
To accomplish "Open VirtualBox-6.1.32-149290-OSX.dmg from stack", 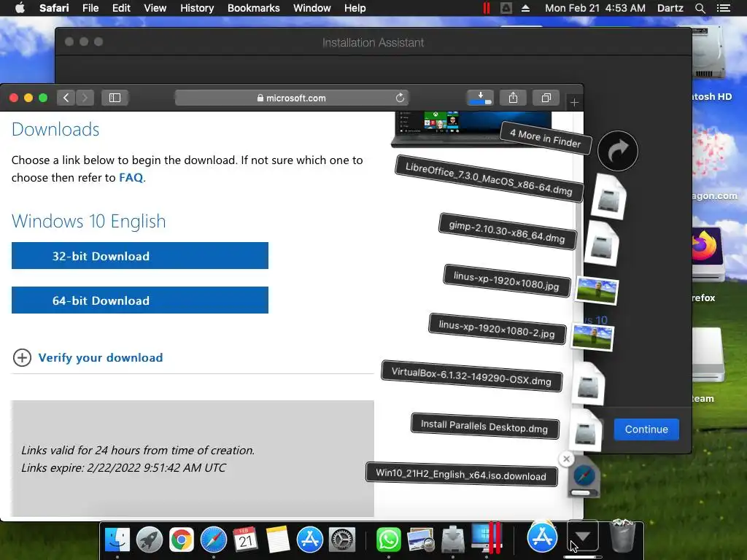I will click(x=471, y=376).
